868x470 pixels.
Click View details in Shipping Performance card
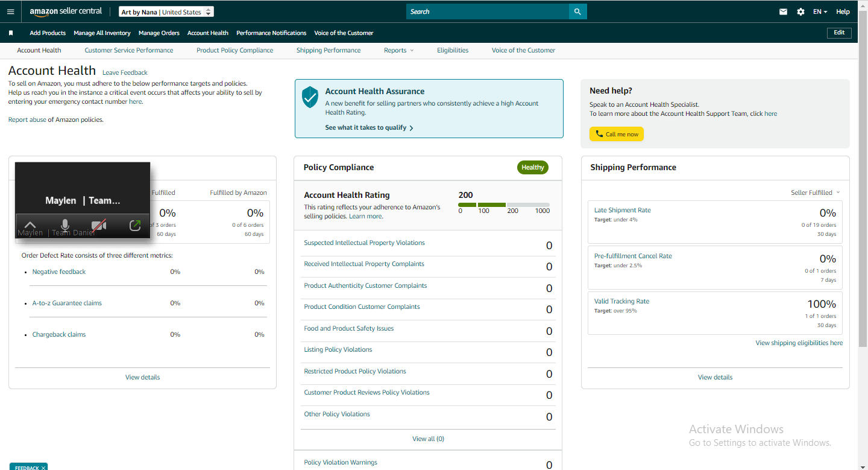pos(715,377)
